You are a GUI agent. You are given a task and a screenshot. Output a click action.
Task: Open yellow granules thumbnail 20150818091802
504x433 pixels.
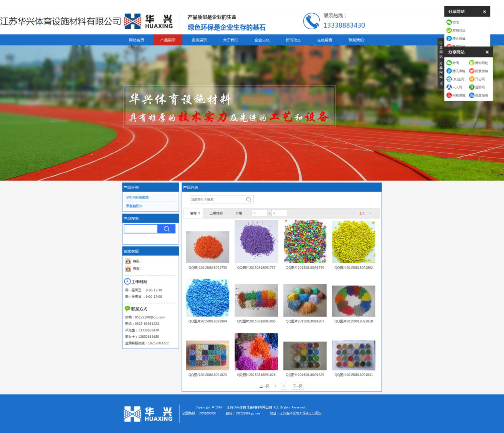coord(354,242)
